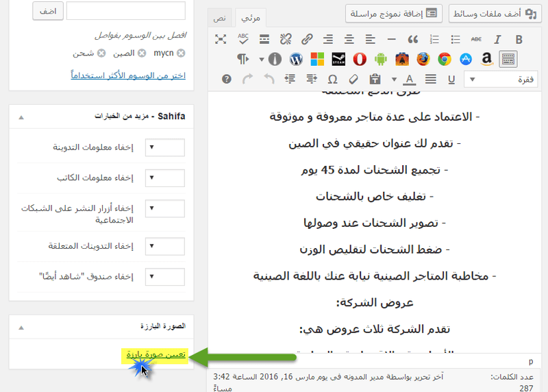The width and height of the screenshot is (548, 392).
Task: Click the Steam icon in toolbar
Action: tap(339, 59)
